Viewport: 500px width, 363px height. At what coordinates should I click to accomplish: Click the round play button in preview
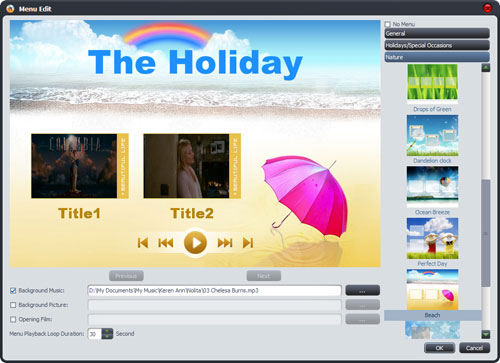(x=195, y=243)
